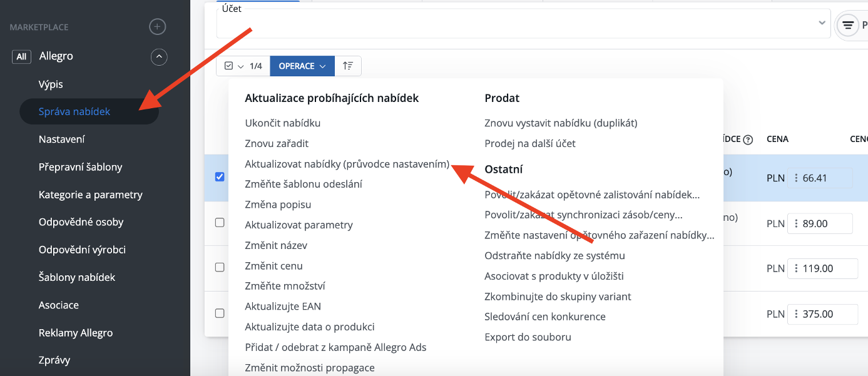868x376 pixels.
Task: Click the price field showing 119.00
Action: click(822, 268)
